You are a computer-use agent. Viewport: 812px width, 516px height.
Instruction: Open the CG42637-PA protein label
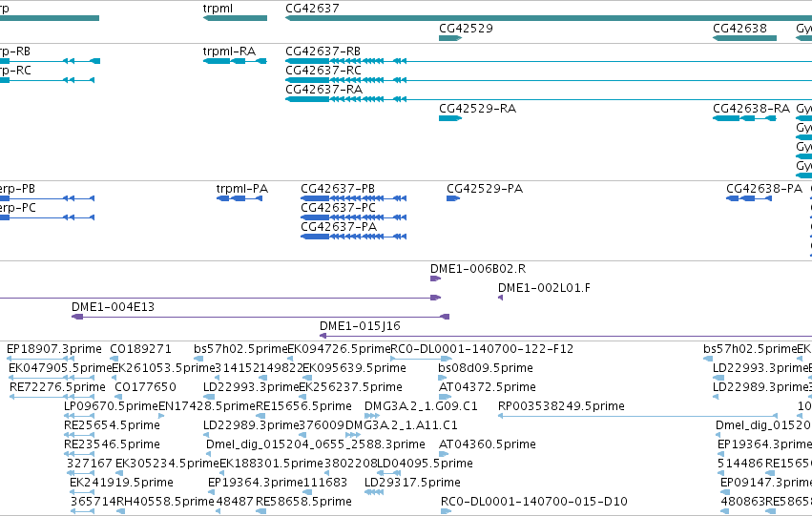tap(339, 227)
